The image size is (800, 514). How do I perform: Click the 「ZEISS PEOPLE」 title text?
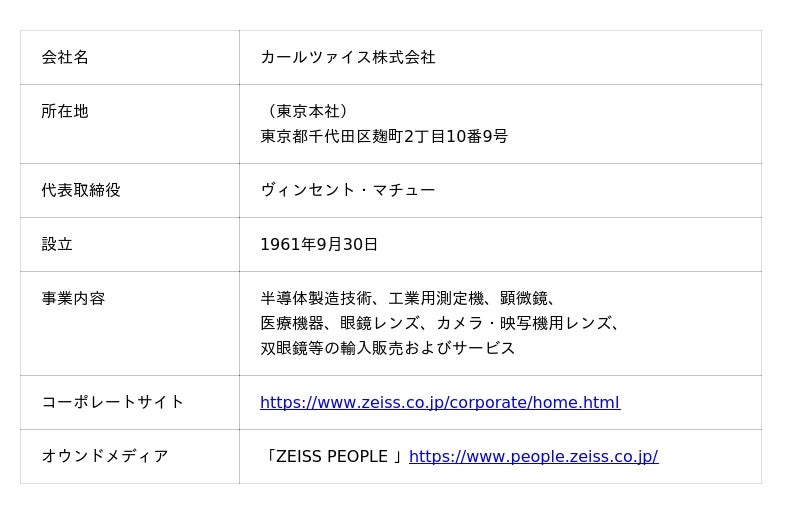pos(333,457)
